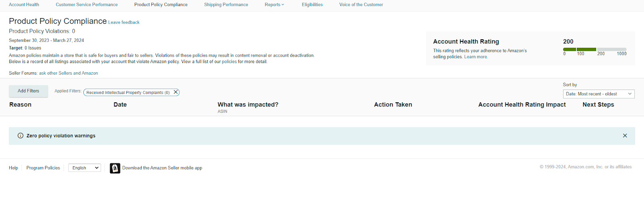Image resolution: width=644 pixels, height=198 pixels.
Task: Click Learn more about Account Health Rating
Action: coord(476,57)
